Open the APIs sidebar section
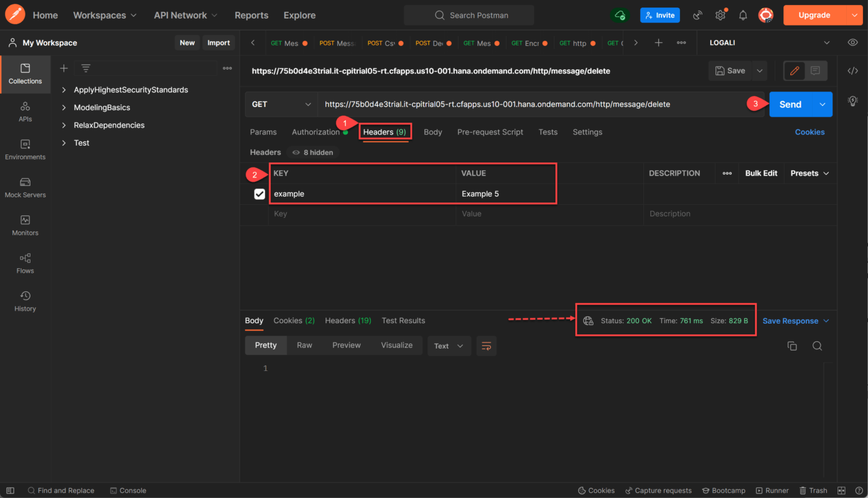 25,112
